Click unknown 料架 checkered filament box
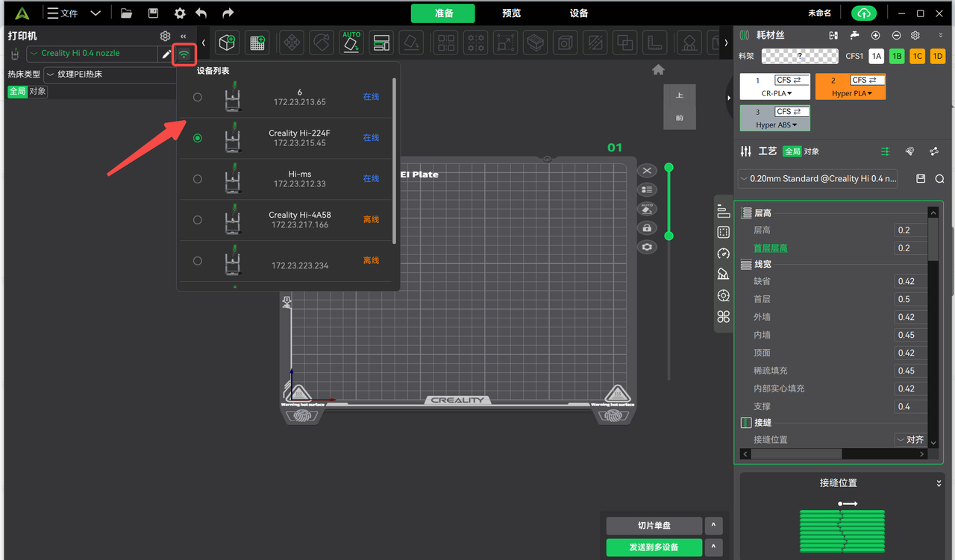955x560 pixels. (800, 56)
